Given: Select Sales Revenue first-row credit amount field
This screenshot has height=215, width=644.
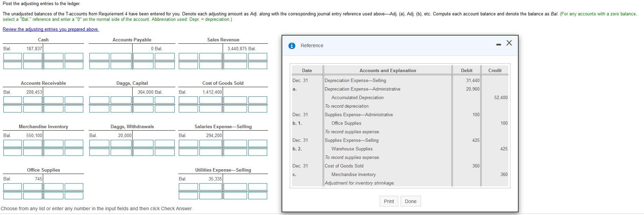Looking at the screenshot, I should pyautogui.click(x=235, y=57).
